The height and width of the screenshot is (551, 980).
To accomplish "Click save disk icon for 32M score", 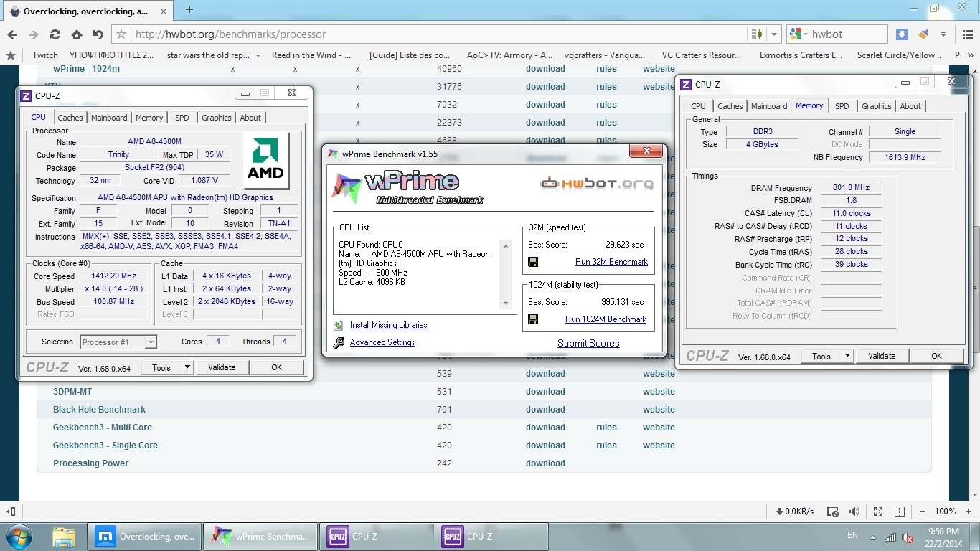I will (533, 262).
